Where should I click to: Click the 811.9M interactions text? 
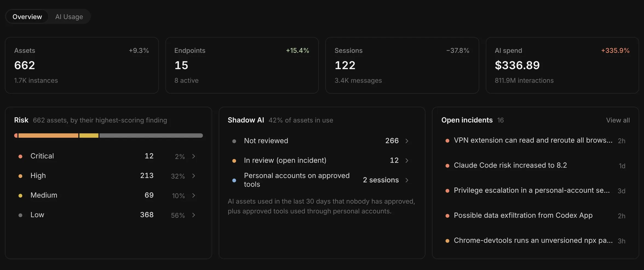click(524, 80)
